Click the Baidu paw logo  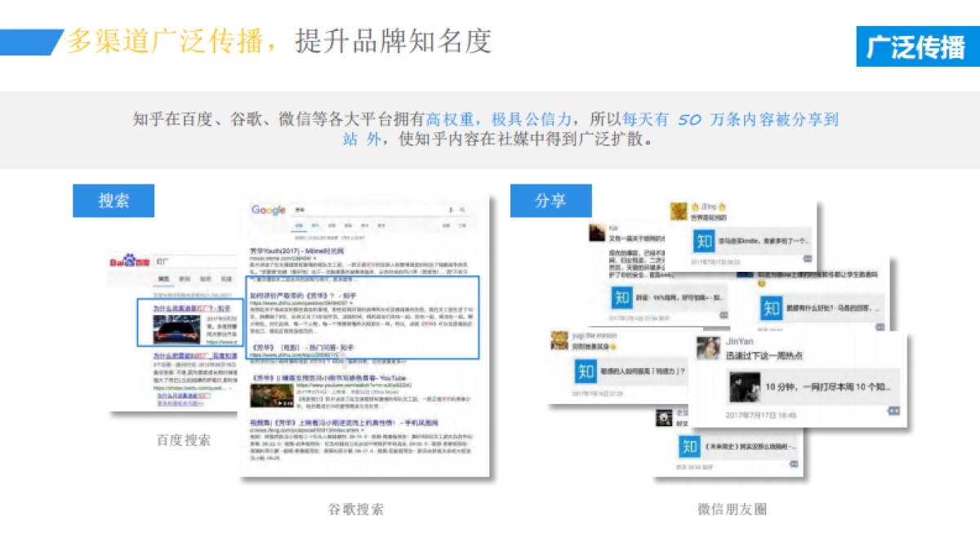pyautogui.click(x=129, y=260)
